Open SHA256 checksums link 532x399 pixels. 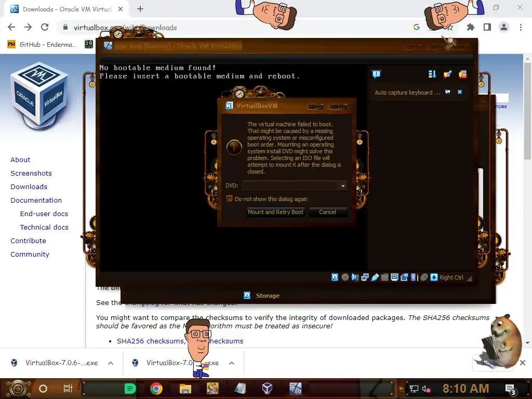tap(151, 341)
